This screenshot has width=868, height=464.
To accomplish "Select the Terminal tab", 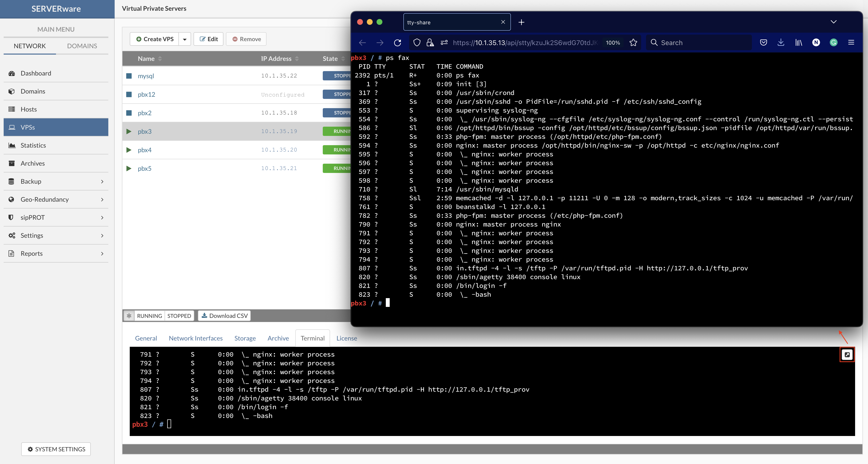I will coord(312,338).
